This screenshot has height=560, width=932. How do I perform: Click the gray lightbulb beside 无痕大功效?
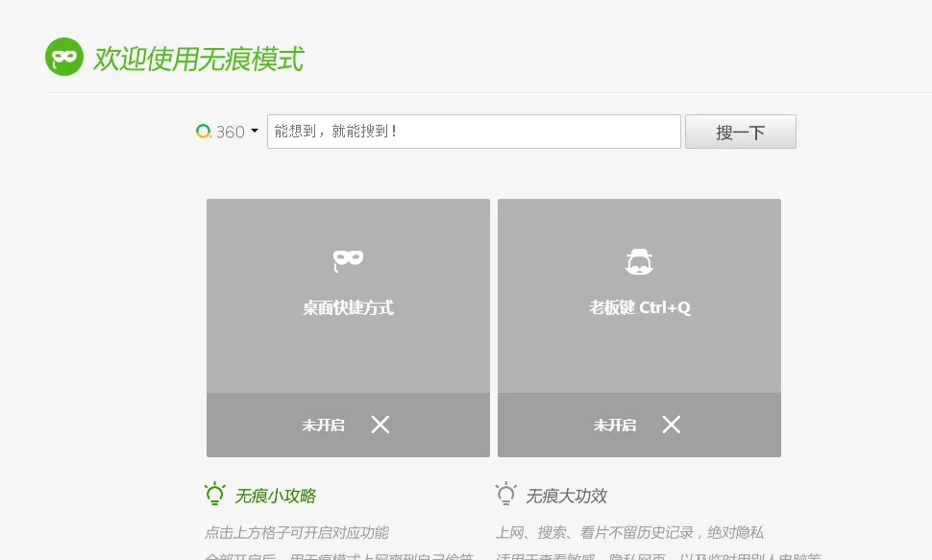click(x=506, y=494)
